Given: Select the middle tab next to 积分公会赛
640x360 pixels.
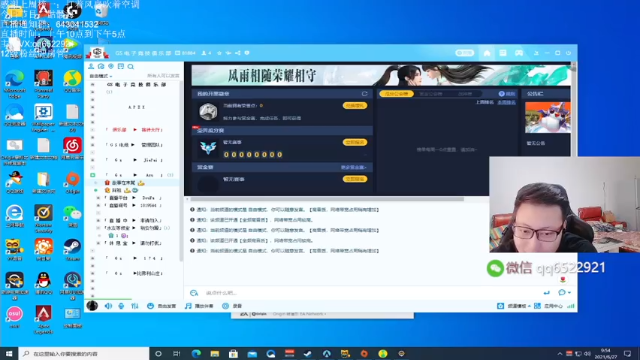Looking at the screenshot, I should coord(431,93).
